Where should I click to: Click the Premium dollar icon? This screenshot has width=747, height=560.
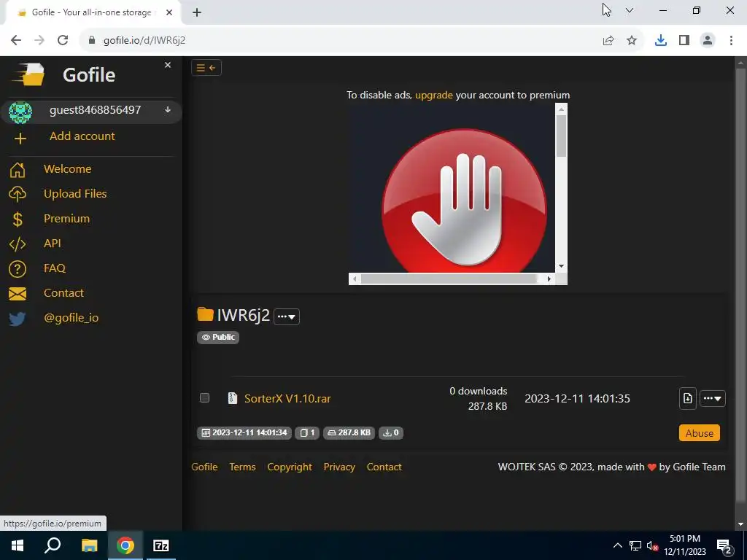[x=18, y=219]
